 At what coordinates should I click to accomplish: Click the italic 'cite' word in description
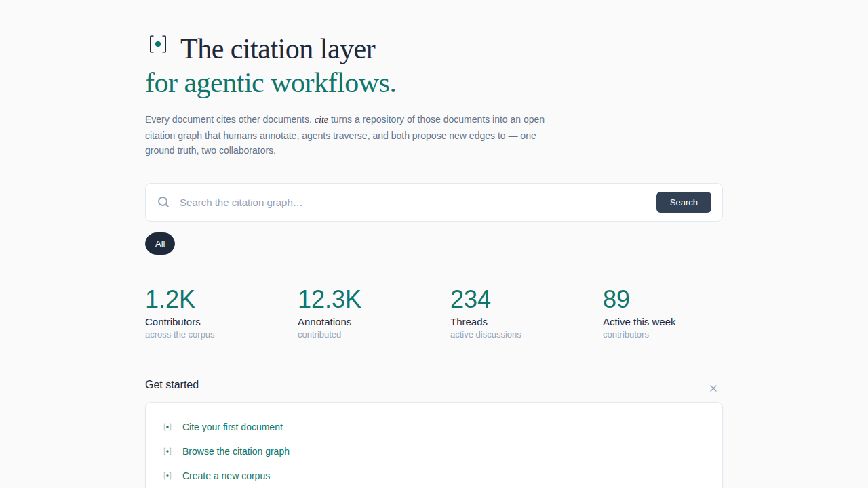(x=321, y=119)
